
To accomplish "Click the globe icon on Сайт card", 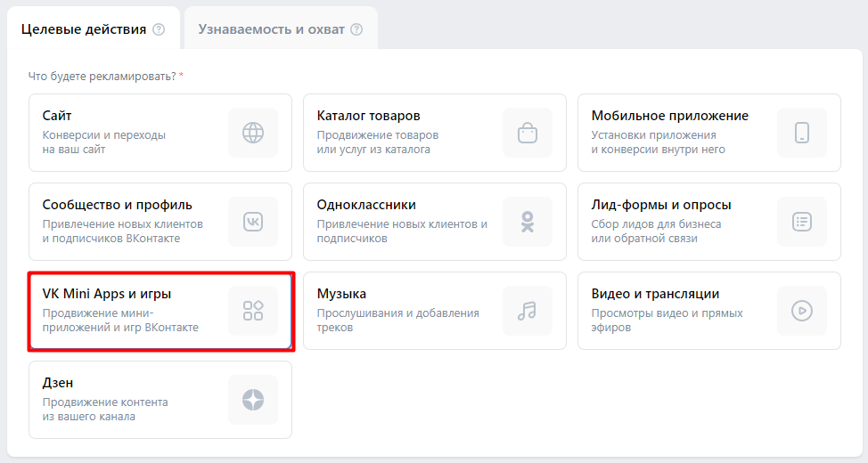I will (253, 133).
